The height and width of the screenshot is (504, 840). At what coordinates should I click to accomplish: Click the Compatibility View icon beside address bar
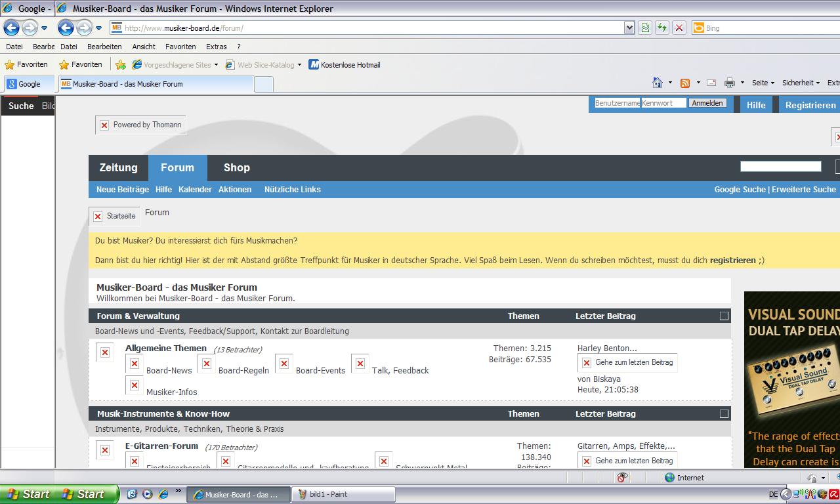[x=645, y=28]
